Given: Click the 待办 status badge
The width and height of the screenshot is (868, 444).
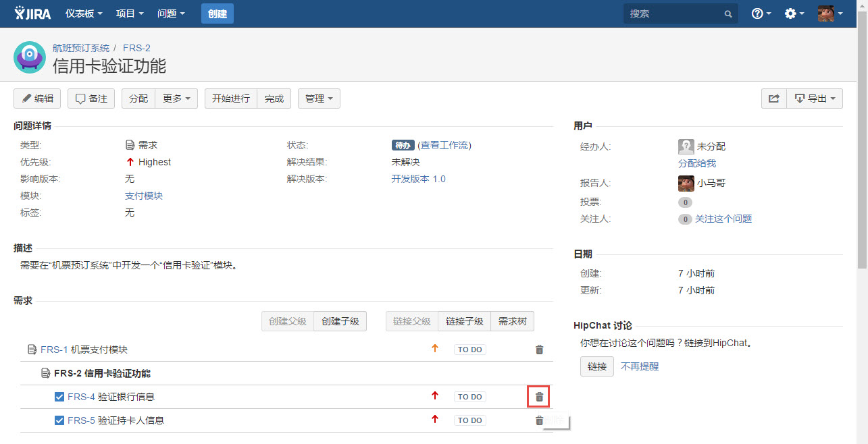Looking at the screenshot, I should click(403, 145).
